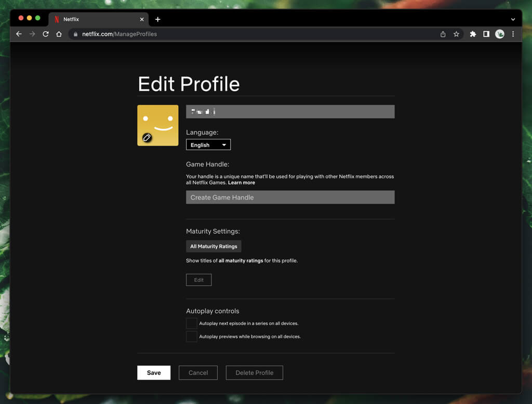This screenshot has height=404, width=532.
Task: Enable autoplay previews while browsing checkbox
Action: 192,336
